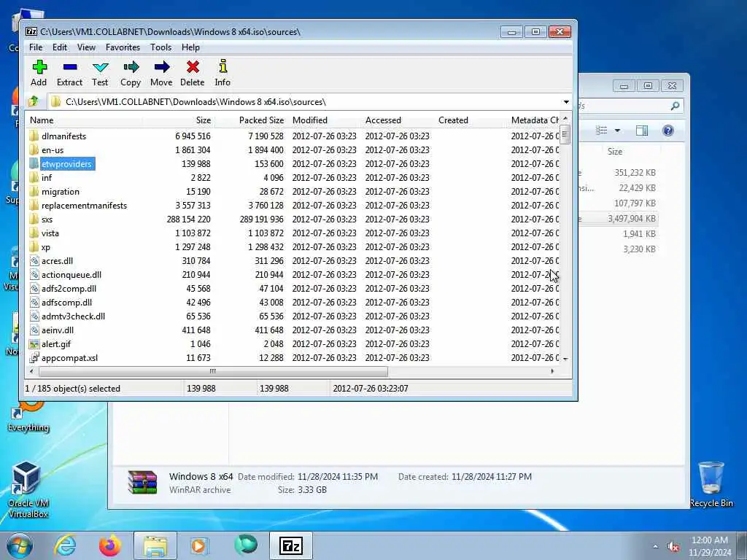The width and height of the screenshot is (747, 560).
Task: Sort by the Name column header
Action: tap(84, 120)
